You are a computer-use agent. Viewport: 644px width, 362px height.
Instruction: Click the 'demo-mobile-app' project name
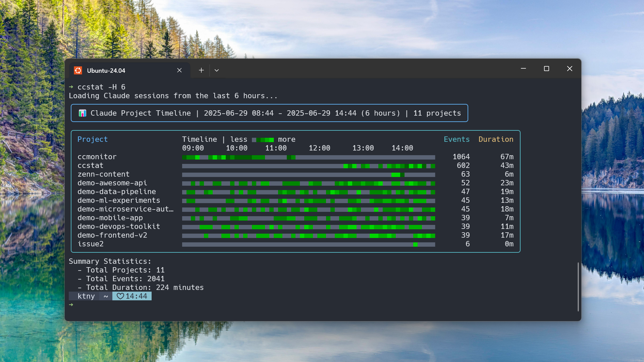(x=110, y=218)
